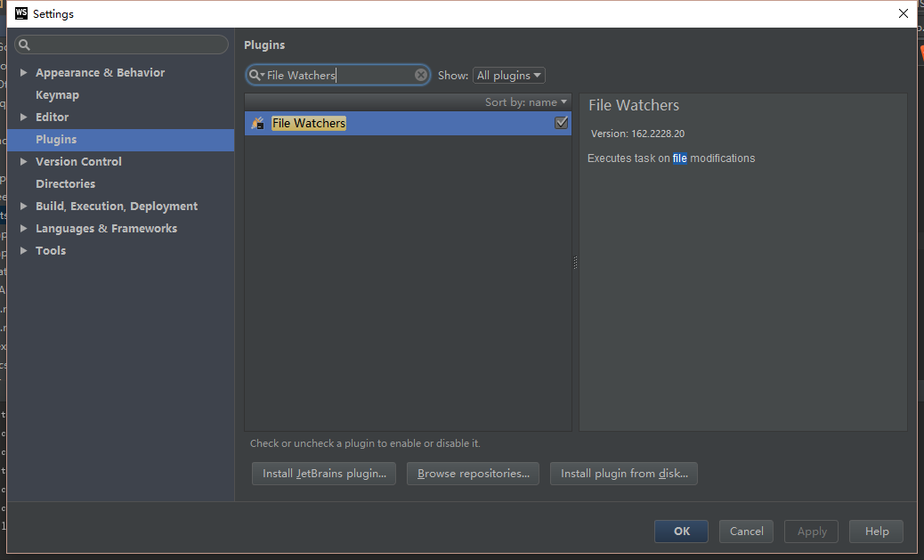Open the Keymap settings page
Screen dimensions: 924x560
tap(57, 95)
